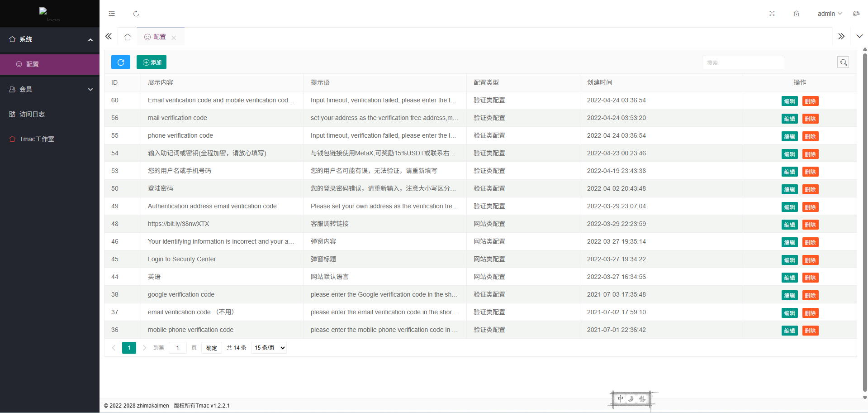The image size is (868, 413).
Task: Expand the 会员 sidebar menu
Action: click(x=50, y=89)
